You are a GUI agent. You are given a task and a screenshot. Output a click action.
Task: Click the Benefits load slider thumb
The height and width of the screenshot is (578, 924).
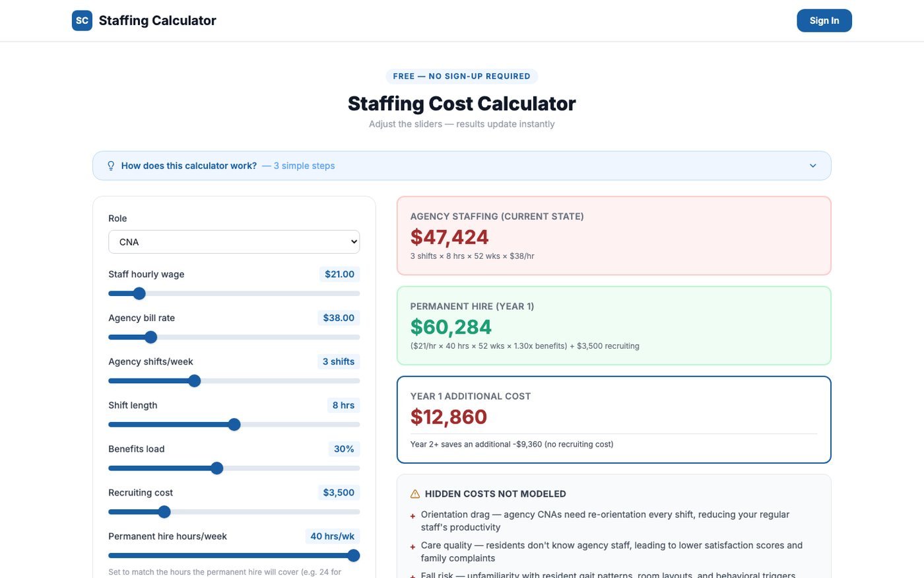216,468
